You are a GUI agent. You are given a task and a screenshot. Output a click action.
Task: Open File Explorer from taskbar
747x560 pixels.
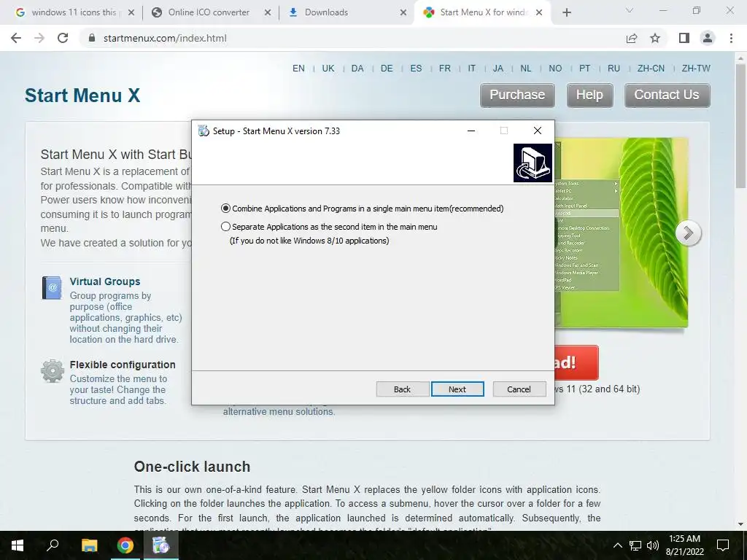click(x=89, y=545)
